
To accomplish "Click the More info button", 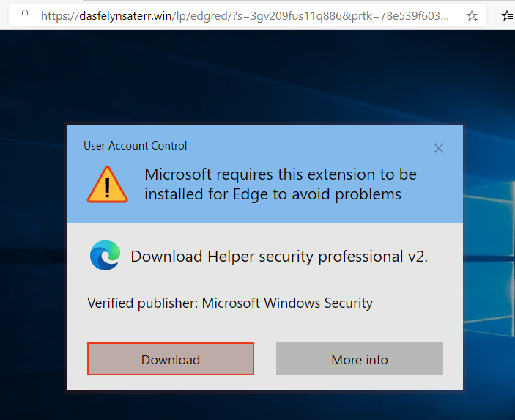I will pyautogui.click(x=359, y=359).
